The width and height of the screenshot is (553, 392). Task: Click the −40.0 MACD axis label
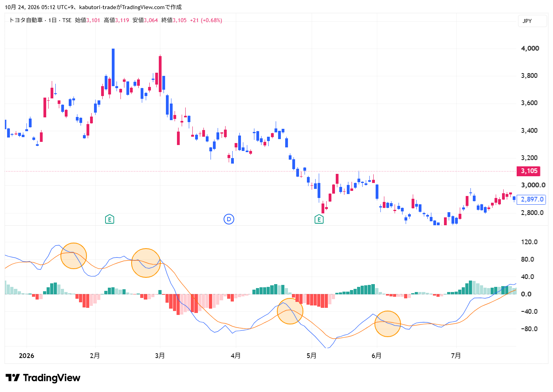(x=529, y=311)
